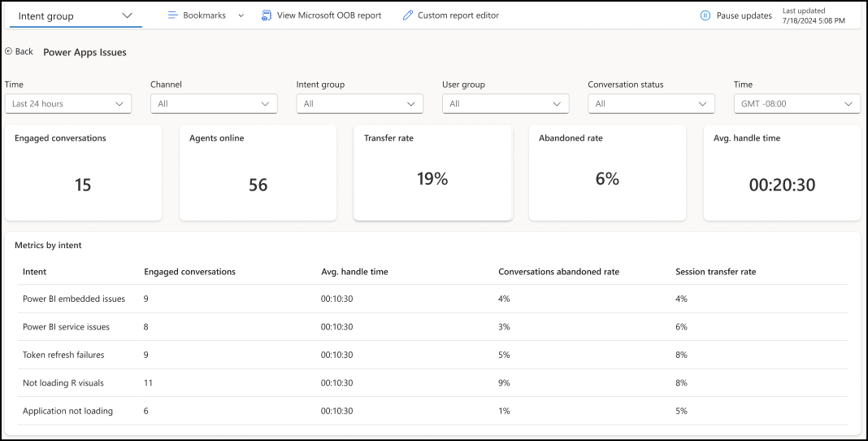The height and width of the screenshot is (441, 868).
Task: Open the Conversation status dropdown
Action: coord(651,103)
